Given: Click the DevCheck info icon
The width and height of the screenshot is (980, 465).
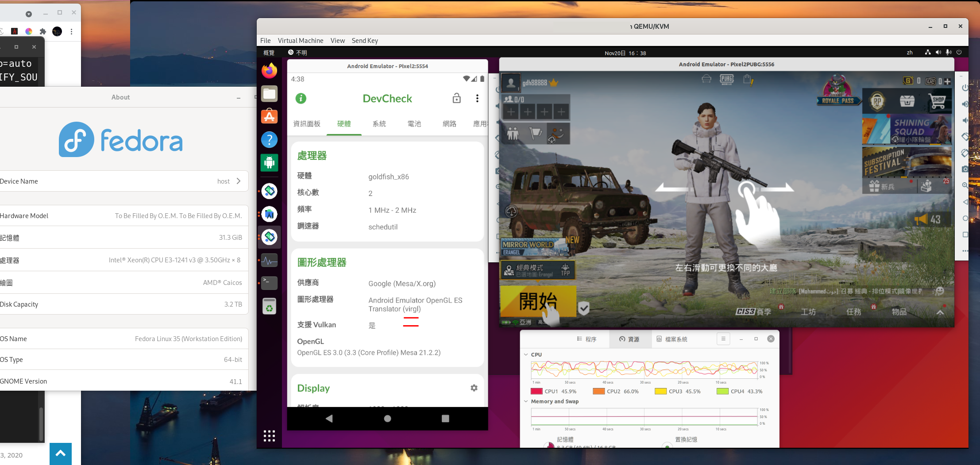Looking at the screenshot, I should [x=301, y=98].
